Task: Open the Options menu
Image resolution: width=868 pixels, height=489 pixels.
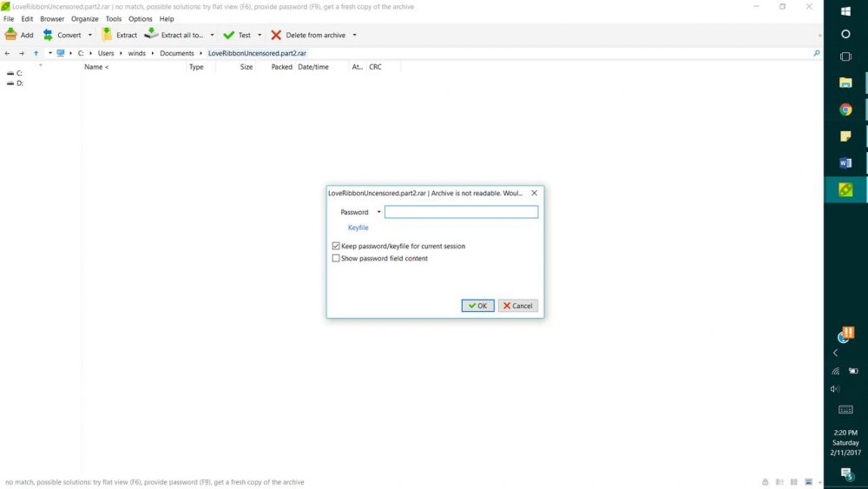Action: pyautogui.click(x=140, y=19)
